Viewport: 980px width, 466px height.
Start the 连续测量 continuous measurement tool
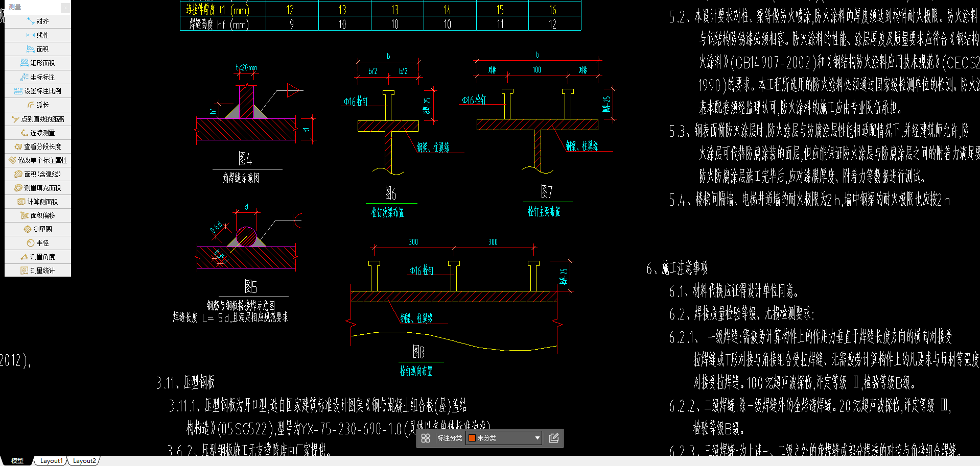(38, 133)
